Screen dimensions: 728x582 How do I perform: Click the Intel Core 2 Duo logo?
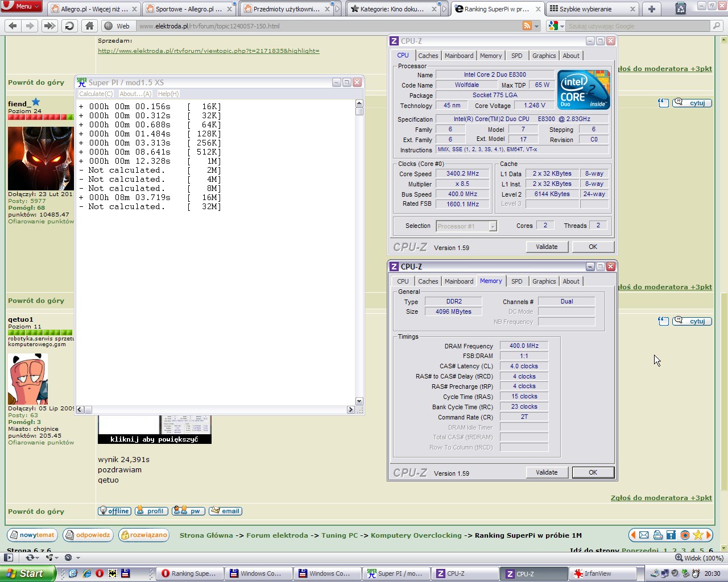(x=584, y=90)
